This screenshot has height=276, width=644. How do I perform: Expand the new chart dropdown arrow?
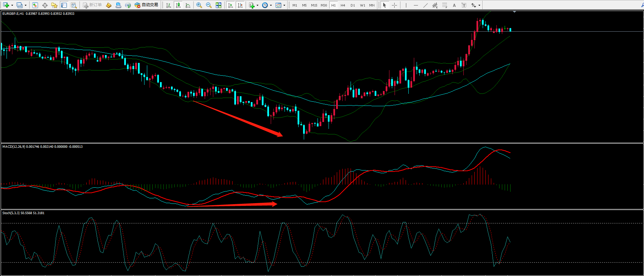tap(12, 5)
